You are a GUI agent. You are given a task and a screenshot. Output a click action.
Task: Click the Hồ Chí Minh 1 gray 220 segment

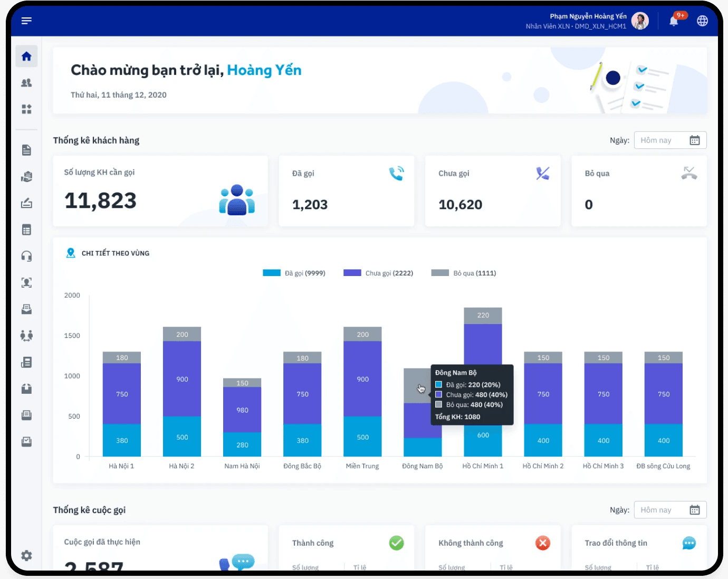[x=483, y=316]
